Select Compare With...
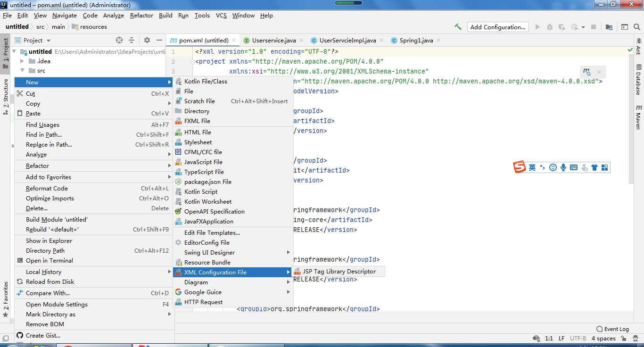Image resolution: width=644 pixels, height=347 pixels. (x=94, y=293)
